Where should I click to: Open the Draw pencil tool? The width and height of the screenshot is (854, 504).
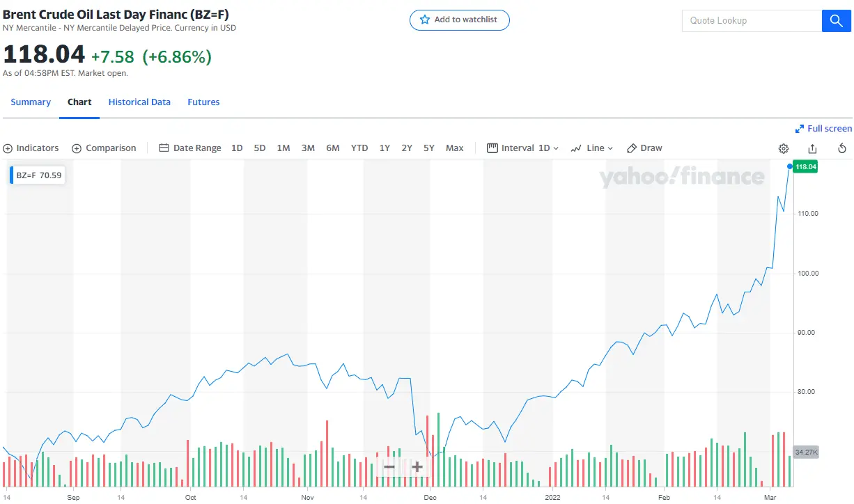[644, 148]
